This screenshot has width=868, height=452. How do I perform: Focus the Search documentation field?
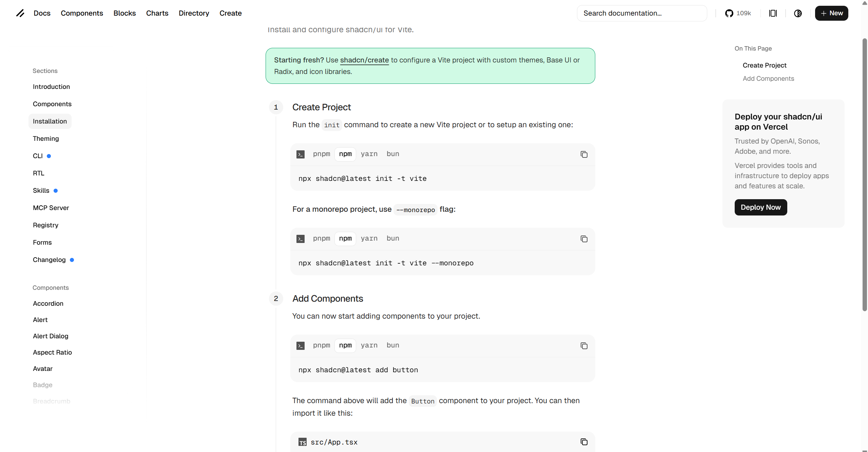coord(642,13)
